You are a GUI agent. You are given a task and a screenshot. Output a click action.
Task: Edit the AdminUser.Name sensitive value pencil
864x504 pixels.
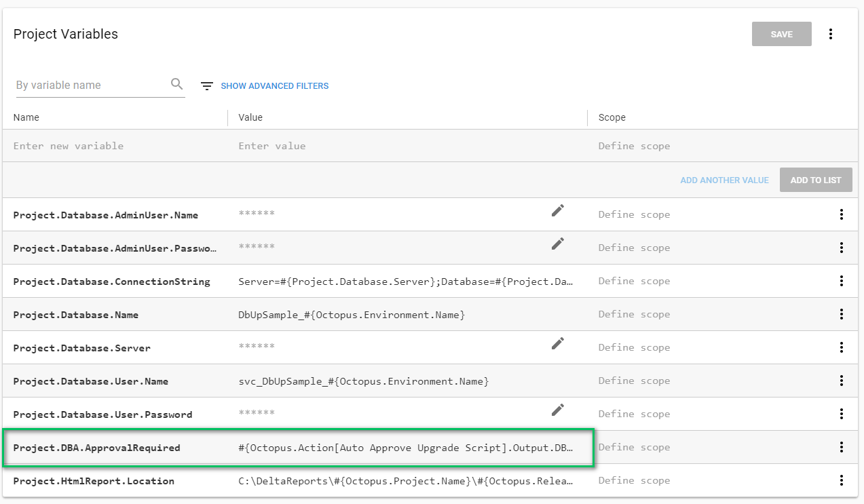pyautogui.click(x=557, y=211)
